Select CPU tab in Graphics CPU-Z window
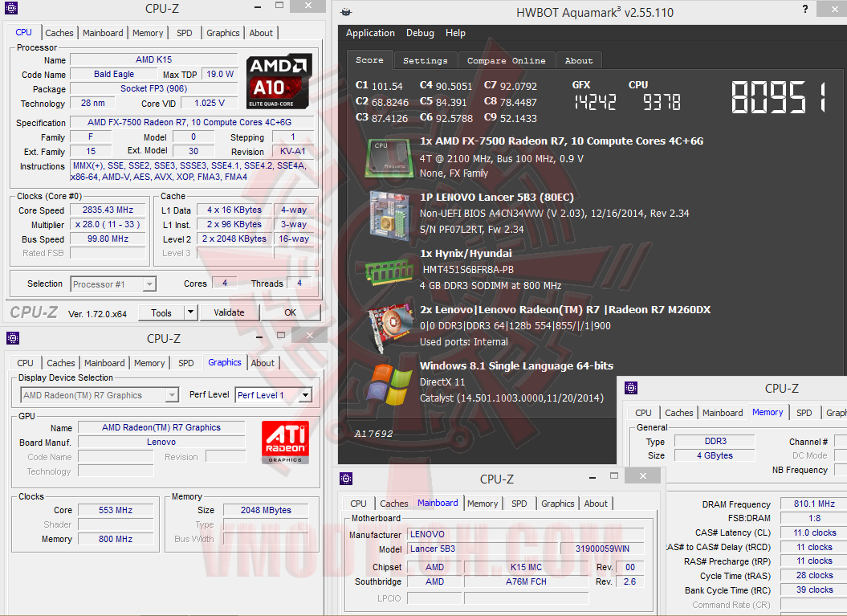Viewport: 847px width, 616px height. coord(26,363)
